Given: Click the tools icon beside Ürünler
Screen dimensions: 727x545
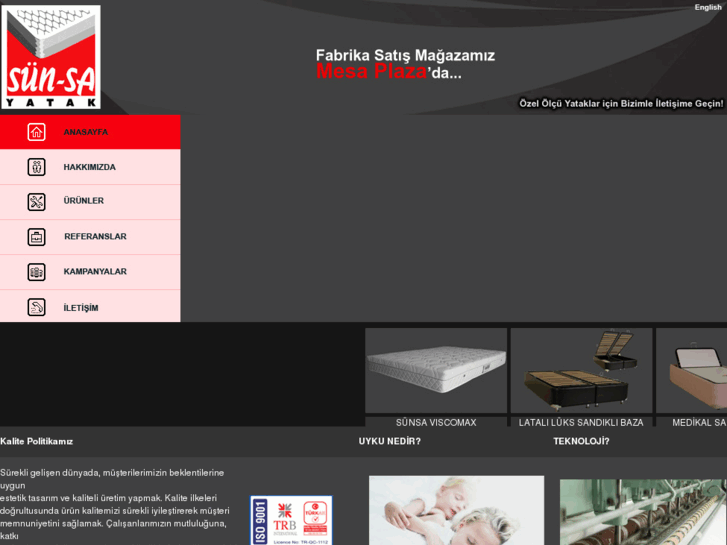Looking at the screenshot, I should [x=36, y=202].
